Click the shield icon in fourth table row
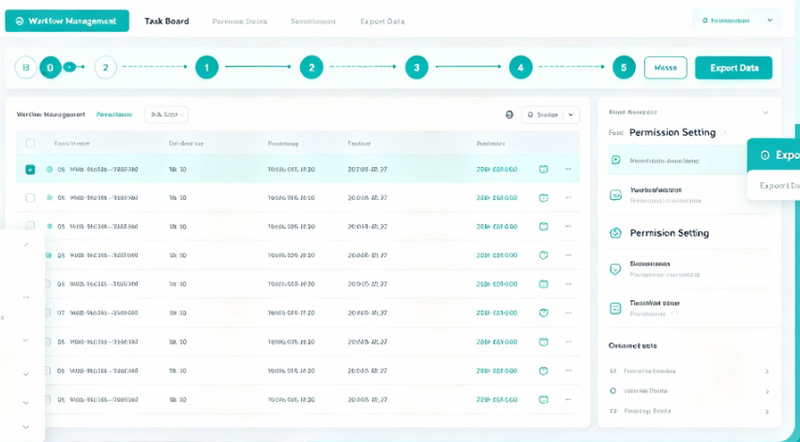 (543, 255)
